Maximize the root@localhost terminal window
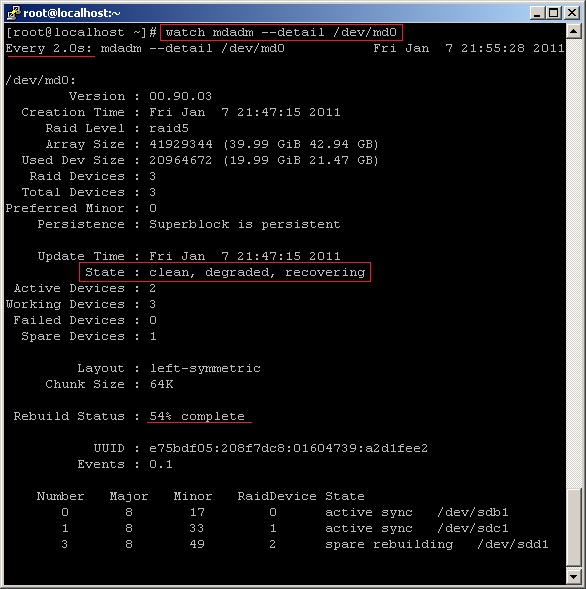 [x=554, y=13]
